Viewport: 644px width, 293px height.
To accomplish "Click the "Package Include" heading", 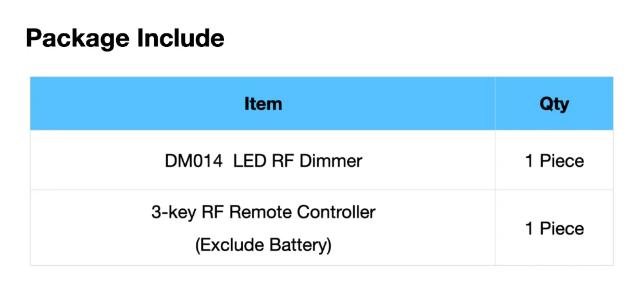I will tap(126, 39).
